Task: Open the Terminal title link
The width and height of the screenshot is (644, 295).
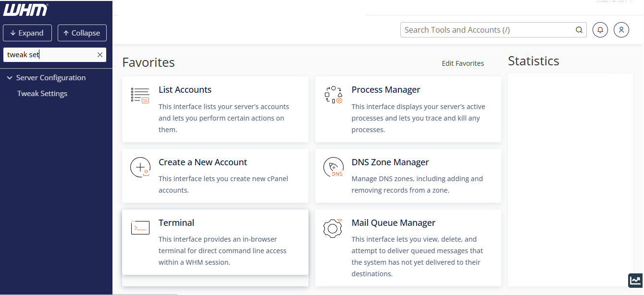Action: point(176,223)
